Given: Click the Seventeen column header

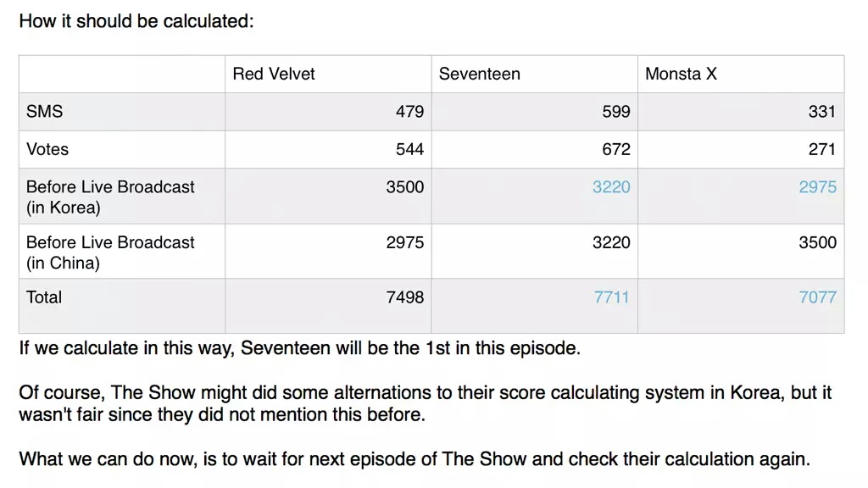Looking at the screenshot, I should click(480, 74).
